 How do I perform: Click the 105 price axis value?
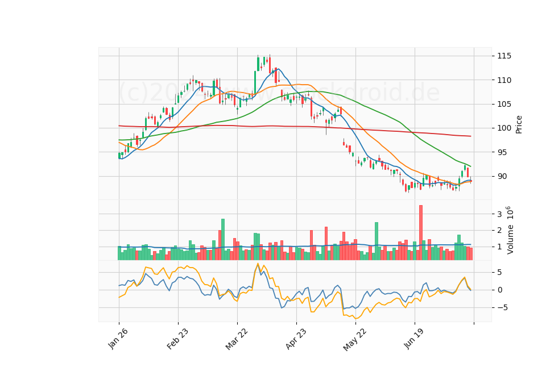504,105
